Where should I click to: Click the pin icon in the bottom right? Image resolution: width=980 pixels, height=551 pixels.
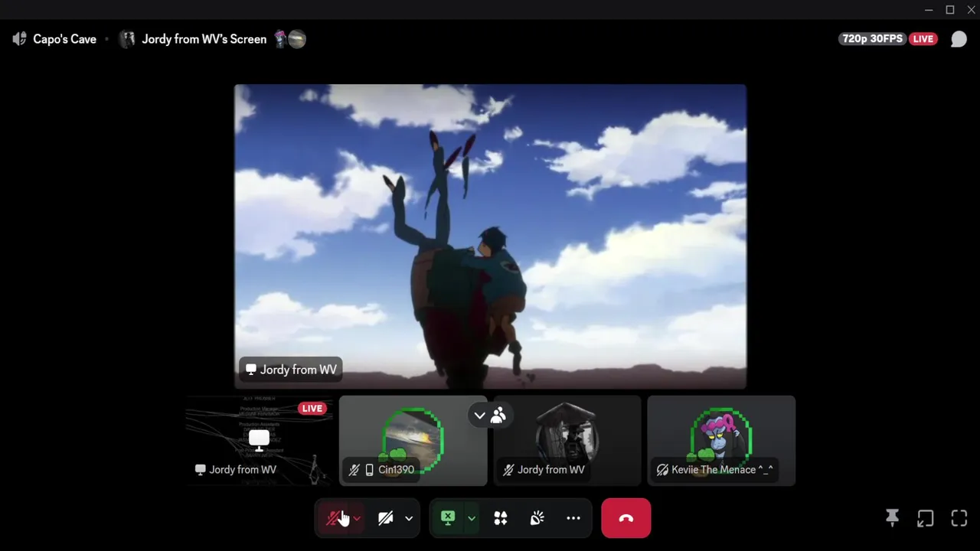(892, 518)
